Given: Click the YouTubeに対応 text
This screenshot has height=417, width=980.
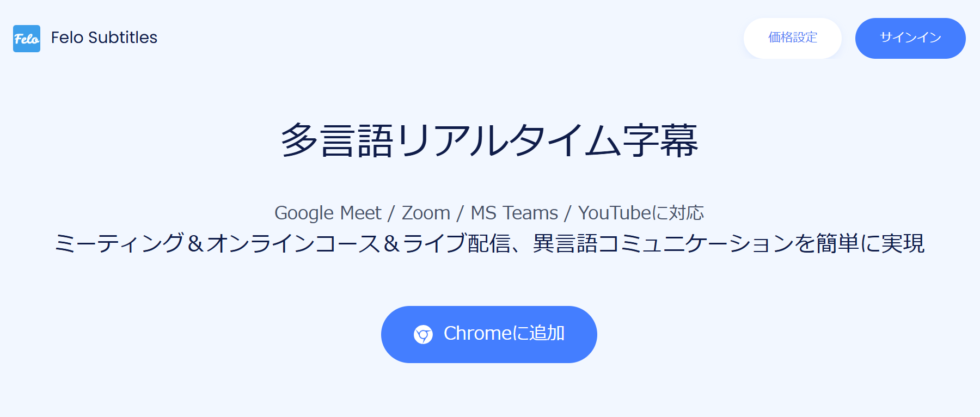Looking at the screenshot, I should [x=641, y=213].
